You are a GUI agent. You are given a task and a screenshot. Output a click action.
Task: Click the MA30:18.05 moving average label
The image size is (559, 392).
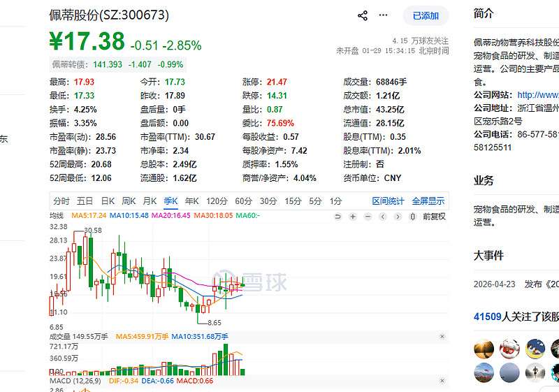(213, 216)
